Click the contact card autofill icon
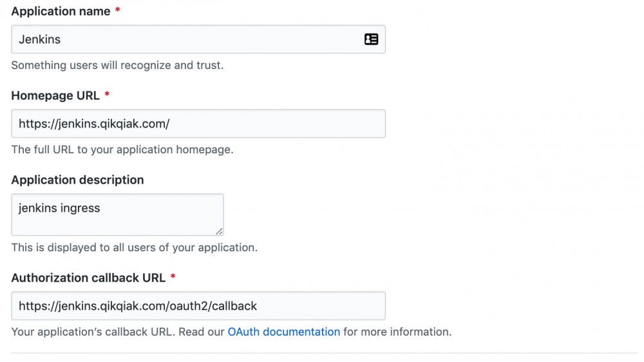 (x=371, y=39)
